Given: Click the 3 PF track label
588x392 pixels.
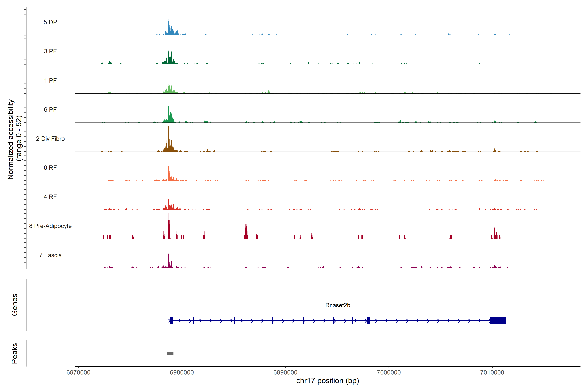Looking at the screenshot, I should click(x=50, y=51).
